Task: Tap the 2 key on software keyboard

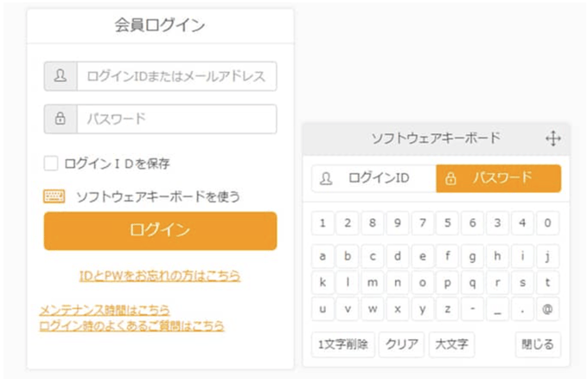Action: [x=348, y=223]
